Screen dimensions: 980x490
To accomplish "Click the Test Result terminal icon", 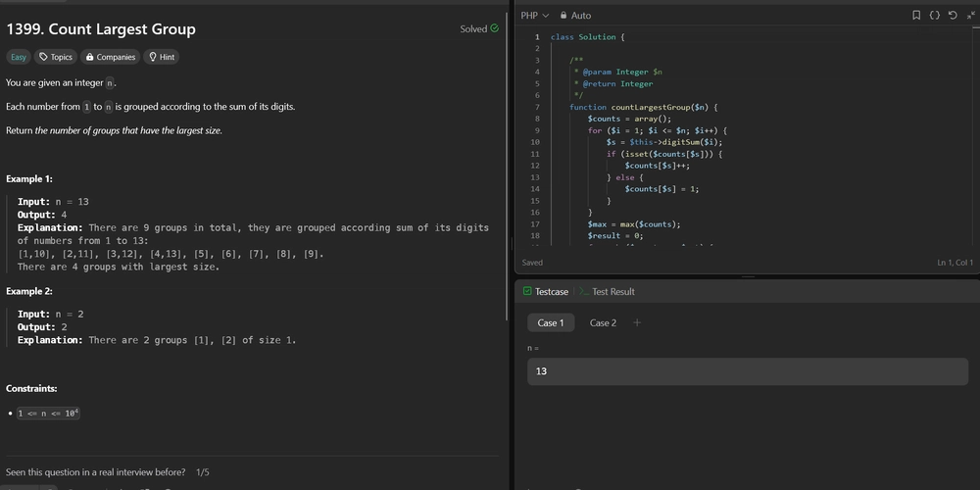I will [584, 291].
